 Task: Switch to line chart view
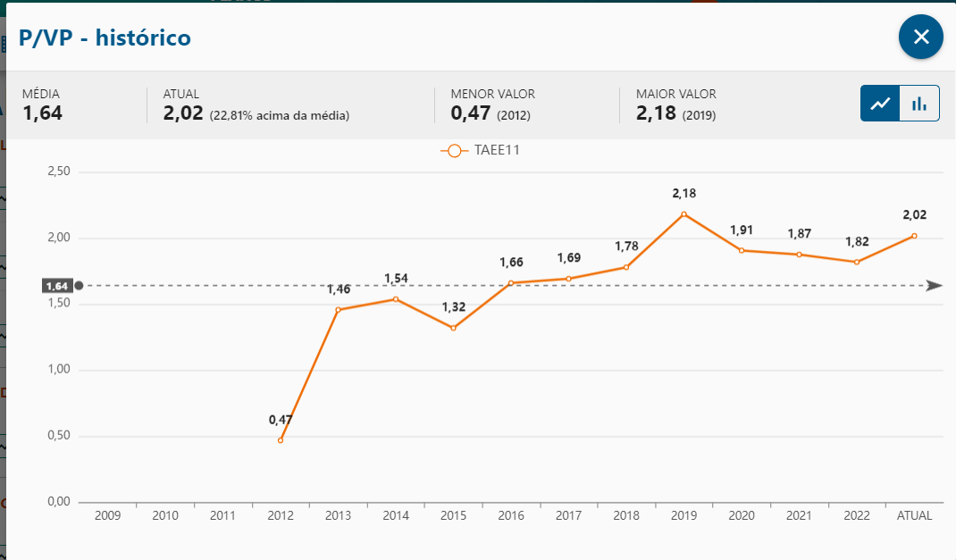[x=880, y=104]
